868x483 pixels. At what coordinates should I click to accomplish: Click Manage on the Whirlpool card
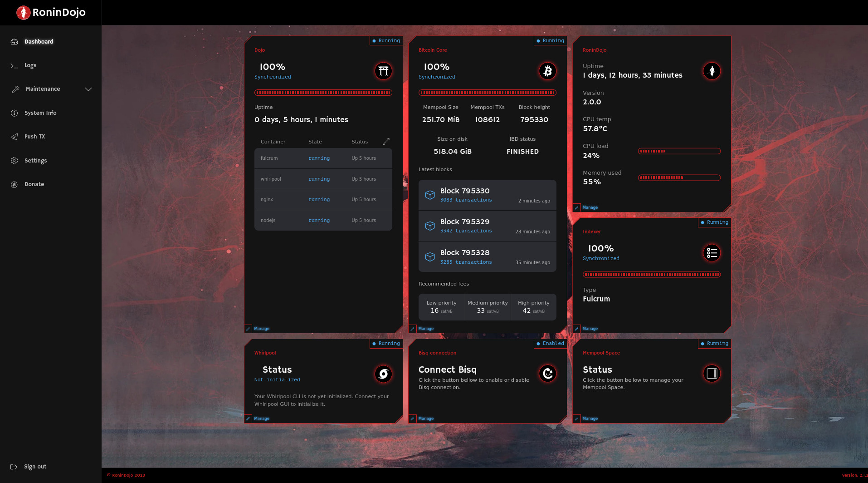click(x=262, y=419)
